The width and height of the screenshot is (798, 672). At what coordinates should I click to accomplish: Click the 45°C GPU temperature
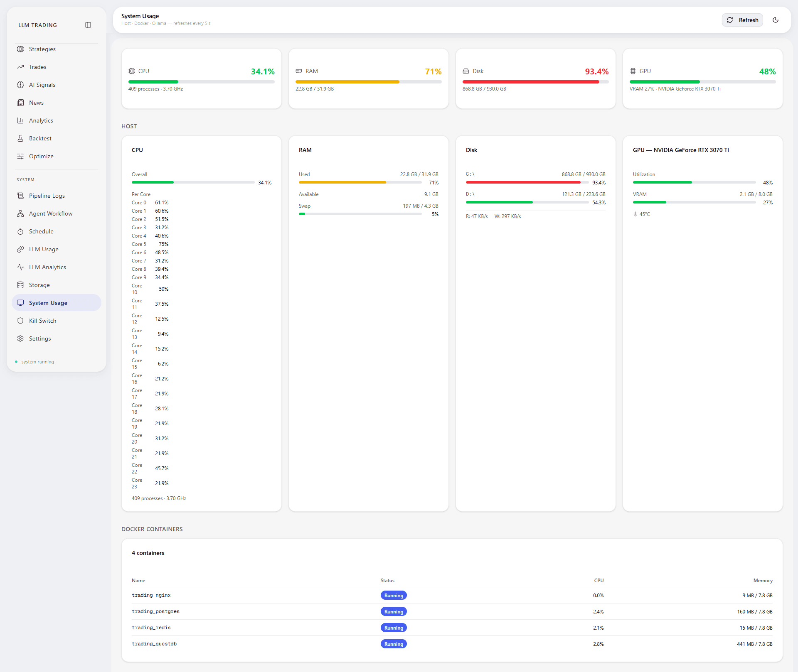[x=645, y=214]
